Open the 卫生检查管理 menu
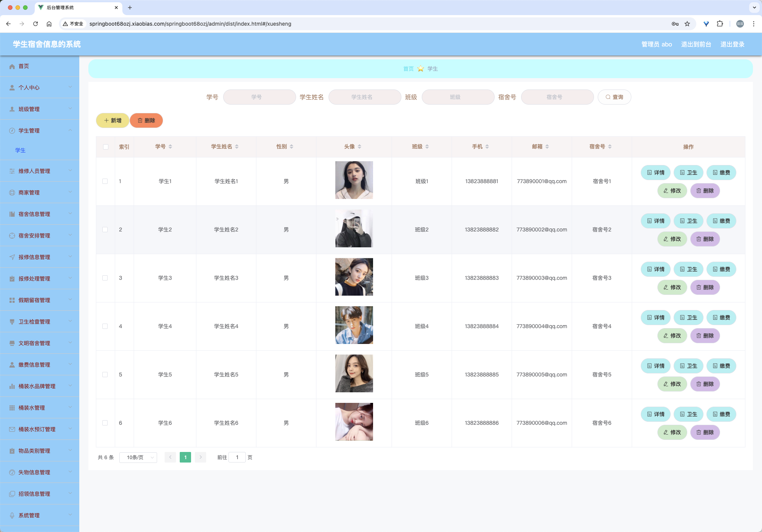762x532 pixels. [40, 322]
